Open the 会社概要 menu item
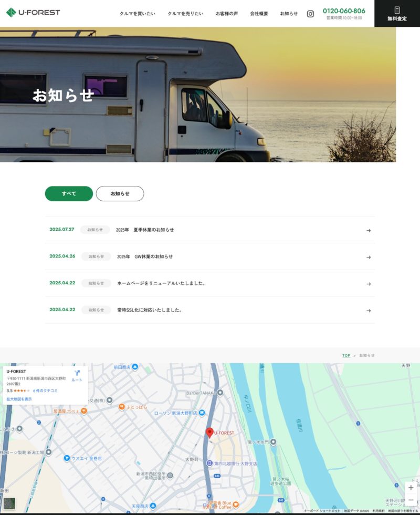Screen dimensions: 420x515 [259, 14]
